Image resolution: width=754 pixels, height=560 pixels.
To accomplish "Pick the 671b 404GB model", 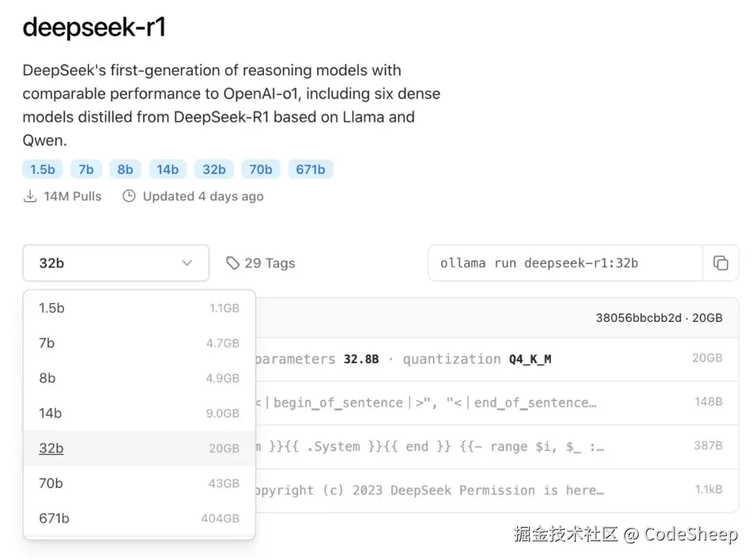I will click(x=139, y=518).
